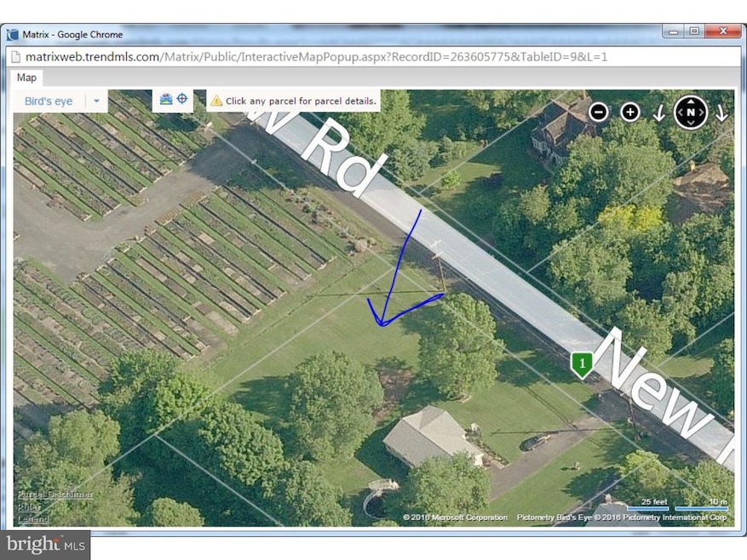747x560 pixels.
Task: Open the Parcel Disclaimer link
Action: click(x=55, y=494)
